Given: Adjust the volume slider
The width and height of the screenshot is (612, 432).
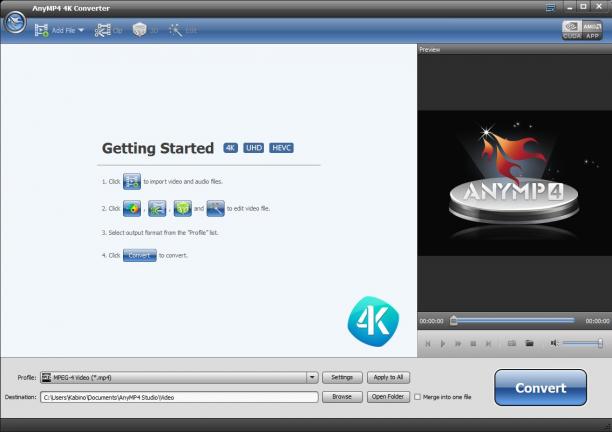Looking at the screenshot, I should (x=583, y=343).
